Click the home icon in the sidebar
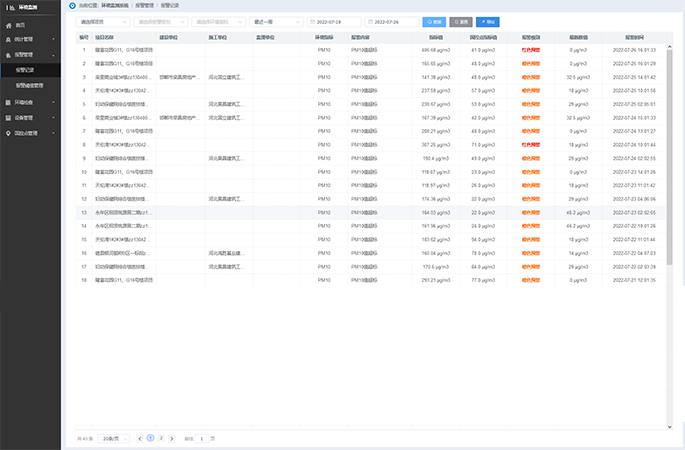 8,24
